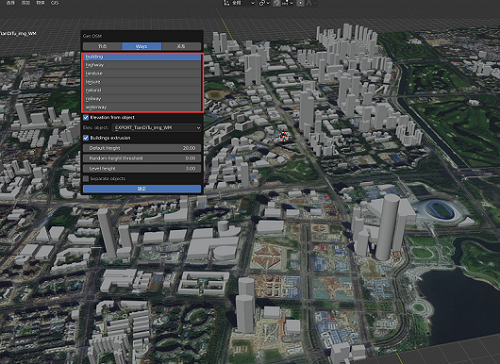Uncheck Elevation from object checkbox
This screenshot has height=364, width=500.
(x=86, y=117)
